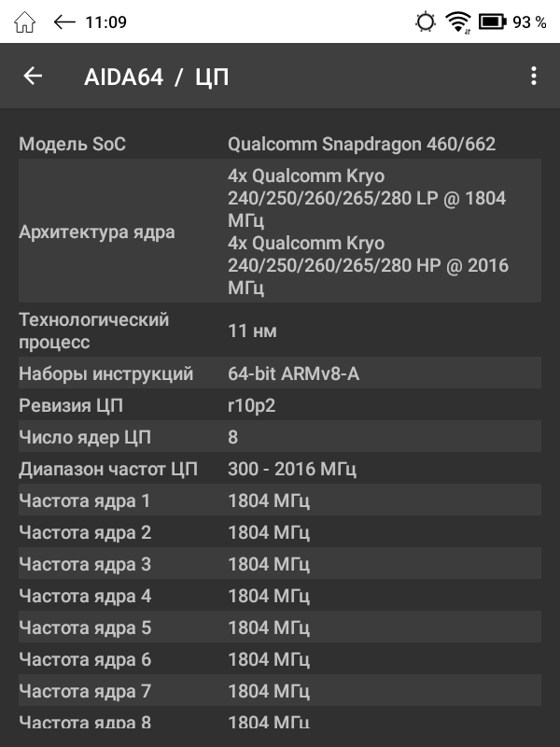The width and height of the screenshot is (560, 747).
Task: Tap the Наборы инструкций row
Action: (280, 374)
